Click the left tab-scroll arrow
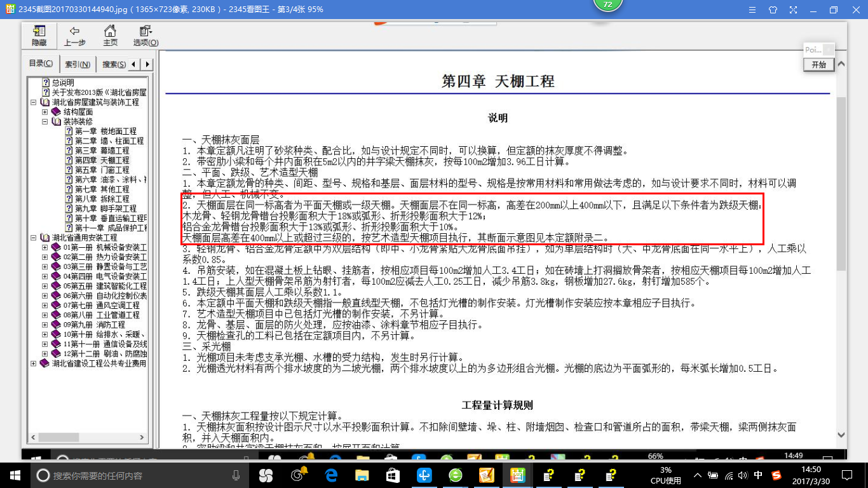Viewport: 868px width, 488px height. tap(133, 64)
